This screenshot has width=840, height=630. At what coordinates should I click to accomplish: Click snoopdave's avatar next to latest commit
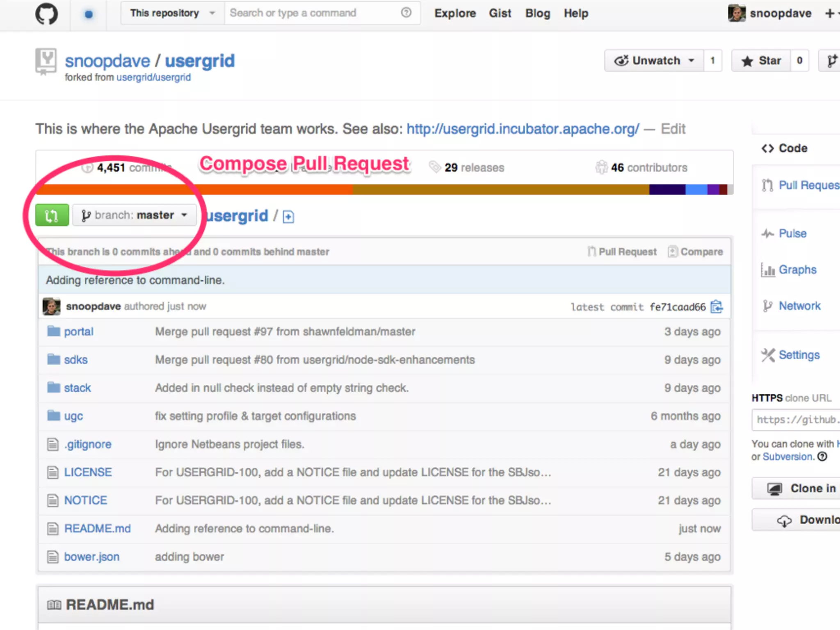tap(52, 306)
